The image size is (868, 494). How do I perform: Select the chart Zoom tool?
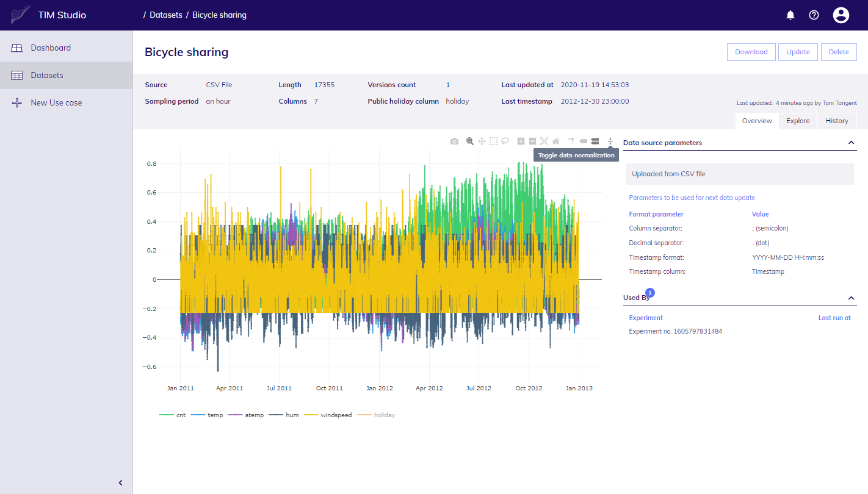coord(470,141)
